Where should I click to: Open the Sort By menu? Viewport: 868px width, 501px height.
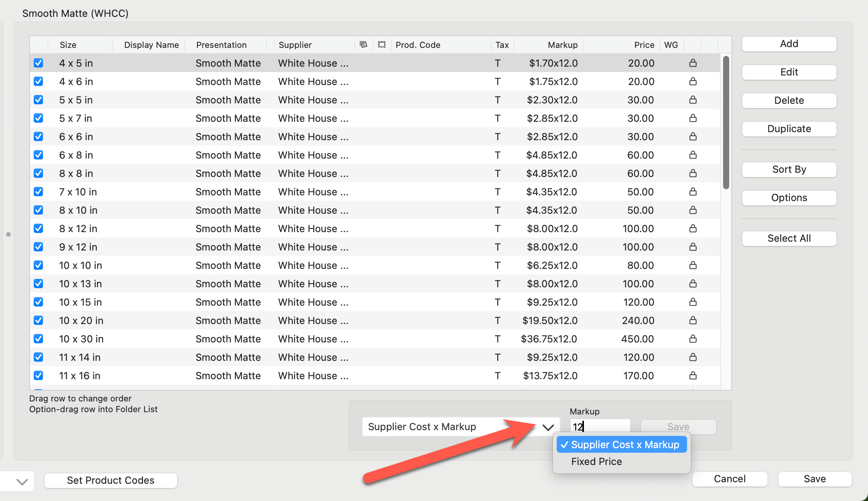[x=789, y=169]
